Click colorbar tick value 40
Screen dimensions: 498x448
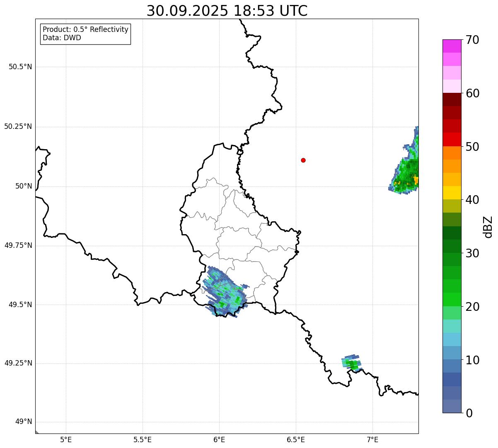point(472,200)
